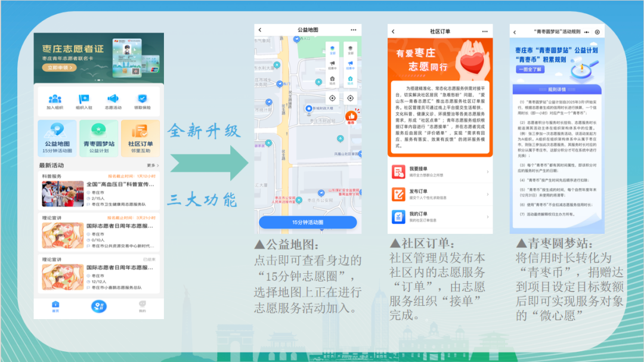The height and width of the screenshot is (362, 644).
Task: Open the 公益地图 card on home screen
Action: [57, 138]
